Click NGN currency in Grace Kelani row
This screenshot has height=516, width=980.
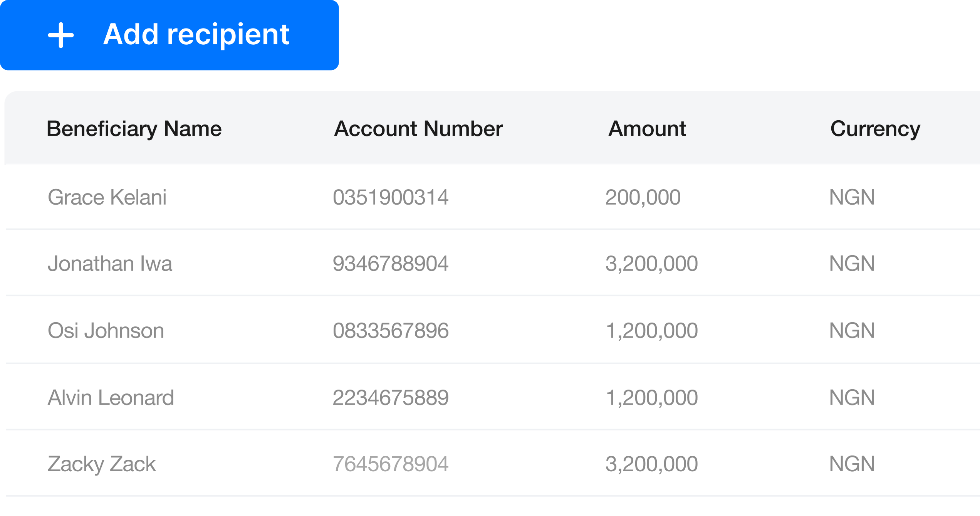[852, 197]
